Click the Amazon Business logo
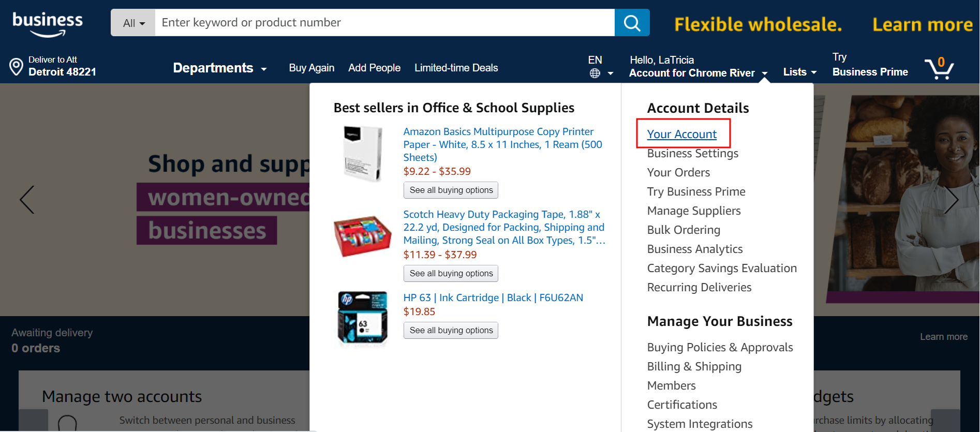Screen dimensions: 980x432 (x=48, y=24)
